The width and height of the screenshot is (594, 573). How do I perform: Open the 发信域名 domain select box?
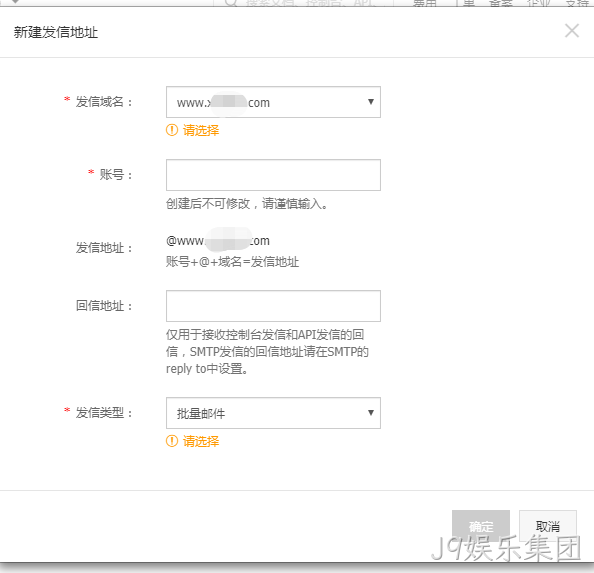point(273,102)
